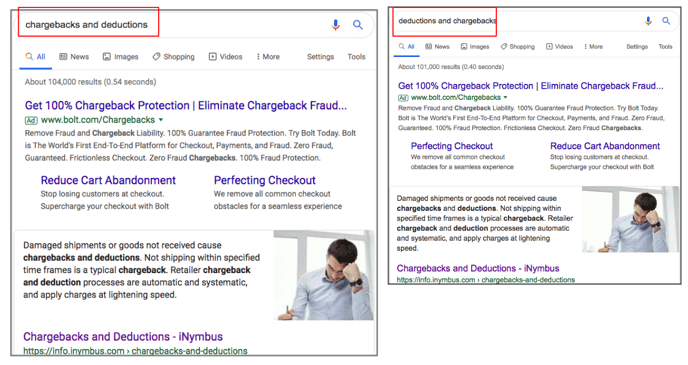Screen dimensions: 688x365
Task: Open Images tab in left results
Action: (x=121, y=57)
